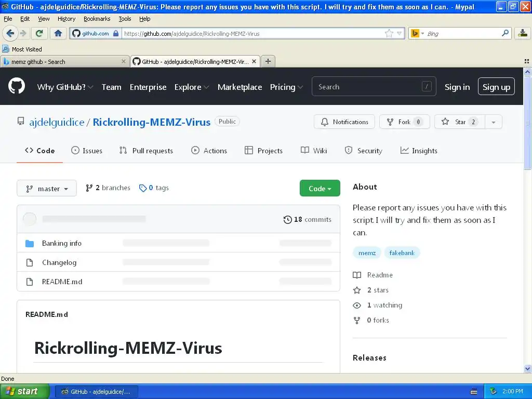Open the browser home page
Image resolution: width=532 pixels, height=399 pixels.
58,33
